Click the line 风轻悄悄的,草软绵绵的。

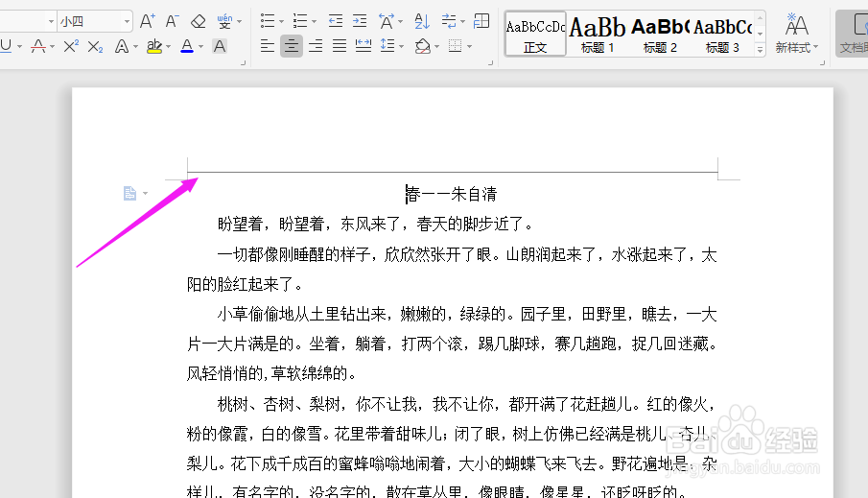point(271,373)
